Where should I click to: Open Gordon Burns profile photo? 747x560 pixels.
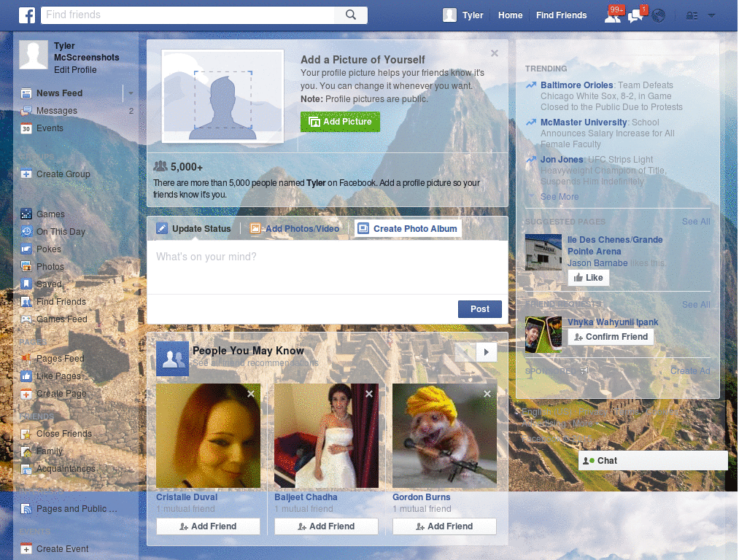tap(444, 436)
